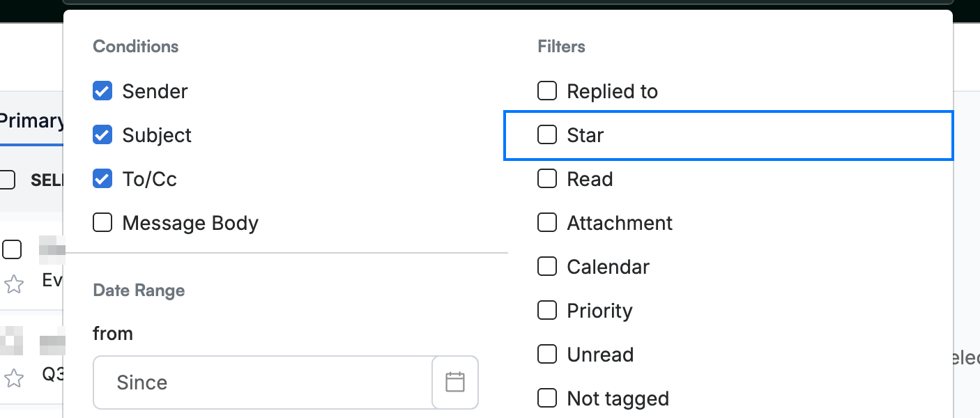
Task: Tick the Read filter option
Action: coord(547,179)
